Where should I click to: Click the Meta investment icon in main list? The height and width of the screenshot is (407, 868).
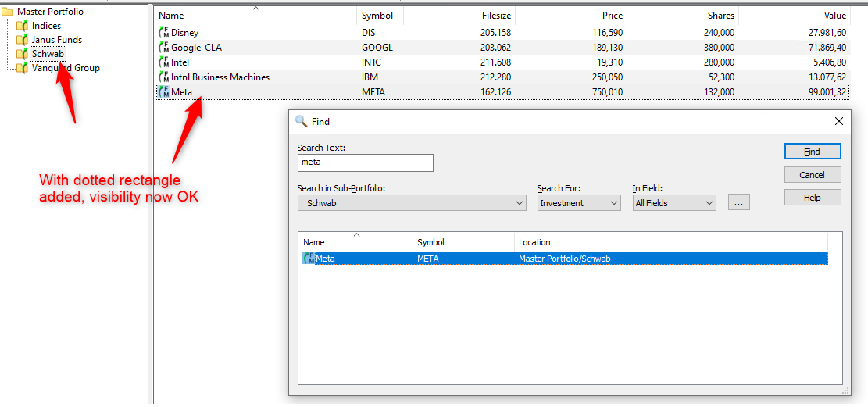tap(164, 92)
